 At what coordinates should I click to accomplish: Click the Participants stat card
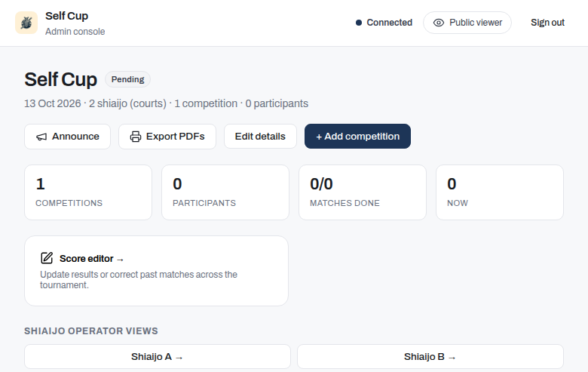point(225,192)
